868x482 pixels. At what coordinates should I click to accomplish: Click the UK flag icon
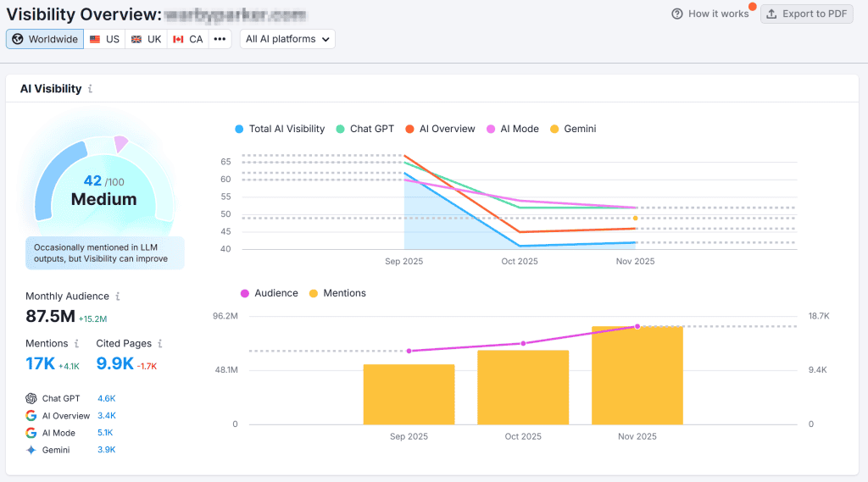136,39
